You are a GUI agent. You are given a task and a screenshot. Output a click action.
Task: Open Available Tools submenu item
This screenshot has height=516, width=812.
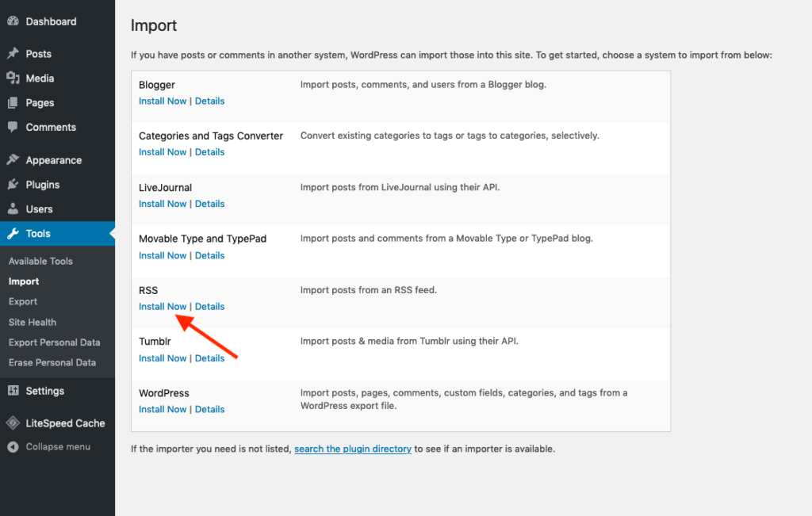point(40,261)
